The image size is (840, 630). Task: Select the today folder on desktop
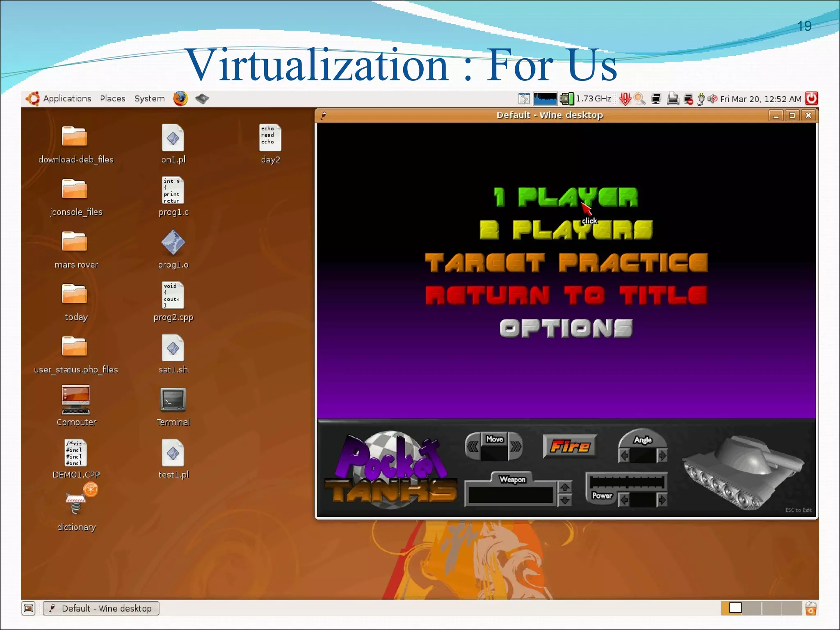click(x=74, y=294)
